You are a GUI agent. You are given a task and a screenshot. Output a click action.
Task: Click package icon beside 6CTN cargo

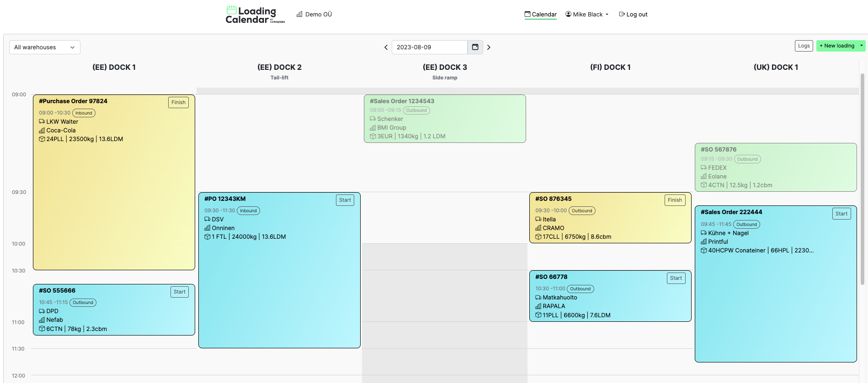point(42,329)
